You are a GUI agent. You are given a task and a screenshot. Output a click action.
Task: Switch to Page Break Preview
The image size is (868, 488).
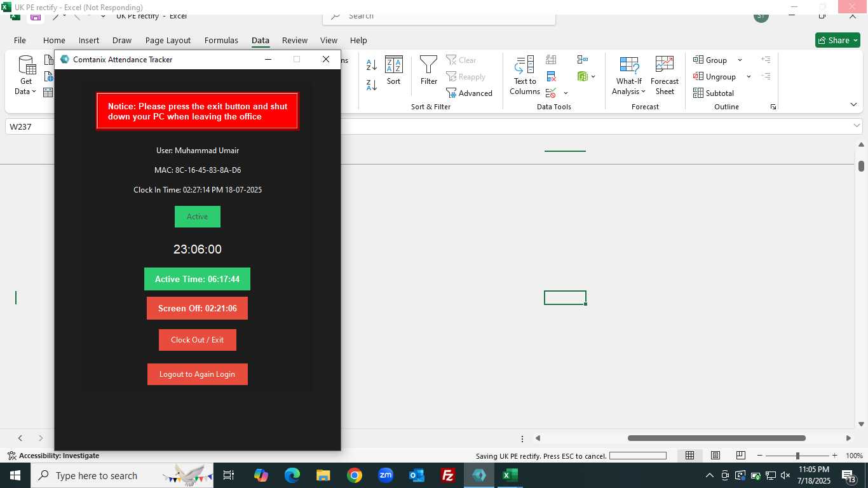tap(740, 456)
